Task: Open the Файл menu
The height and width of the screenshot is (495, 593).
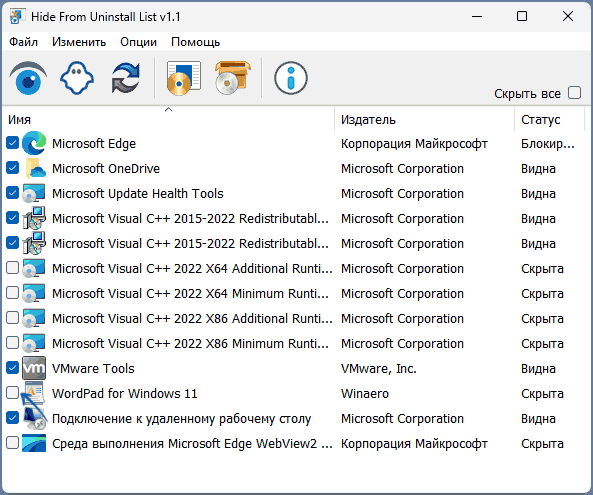Action: click(x=23, y=42)
